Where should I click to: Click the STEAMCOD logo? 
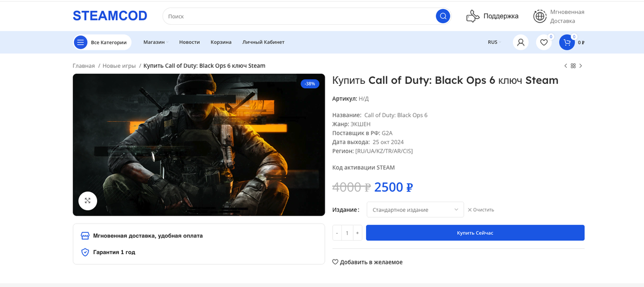[110, 16]
